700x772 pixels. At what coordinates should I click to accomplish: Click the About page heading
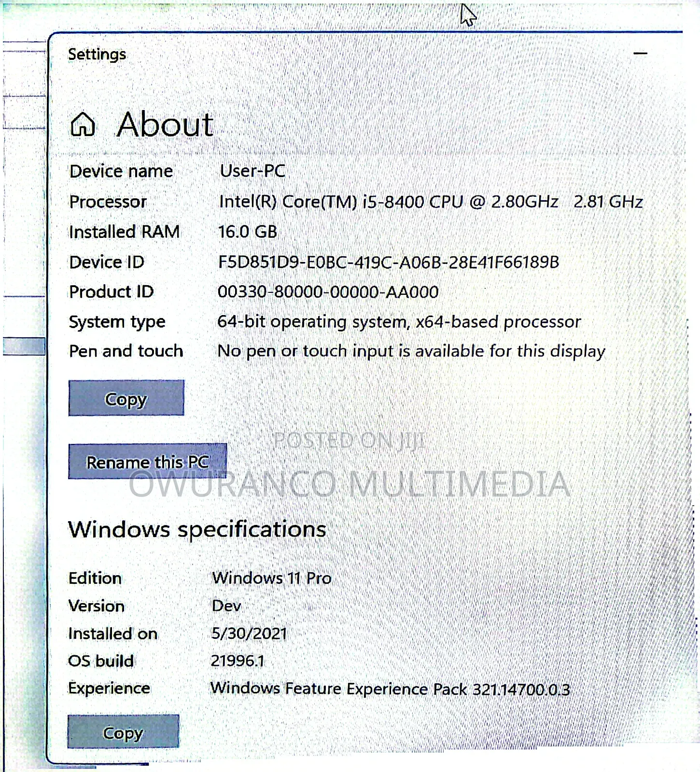[x=165, y=124]
